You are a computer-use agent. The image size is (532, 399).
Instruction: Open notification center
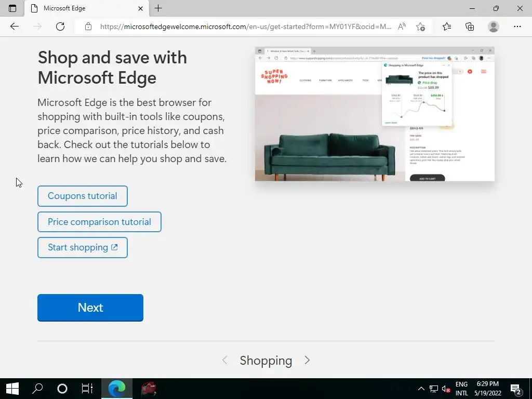pyautogui.click(x=516, y=389)
